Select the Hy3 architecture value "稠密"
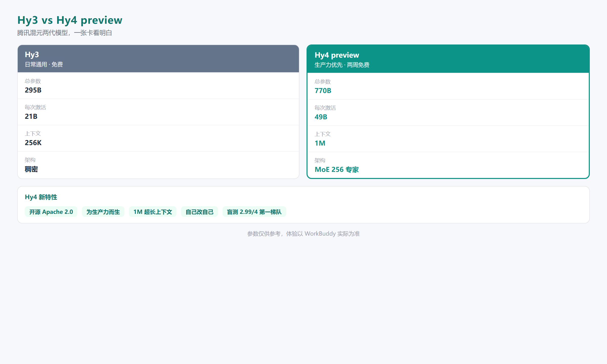 (x=31, y=169)
